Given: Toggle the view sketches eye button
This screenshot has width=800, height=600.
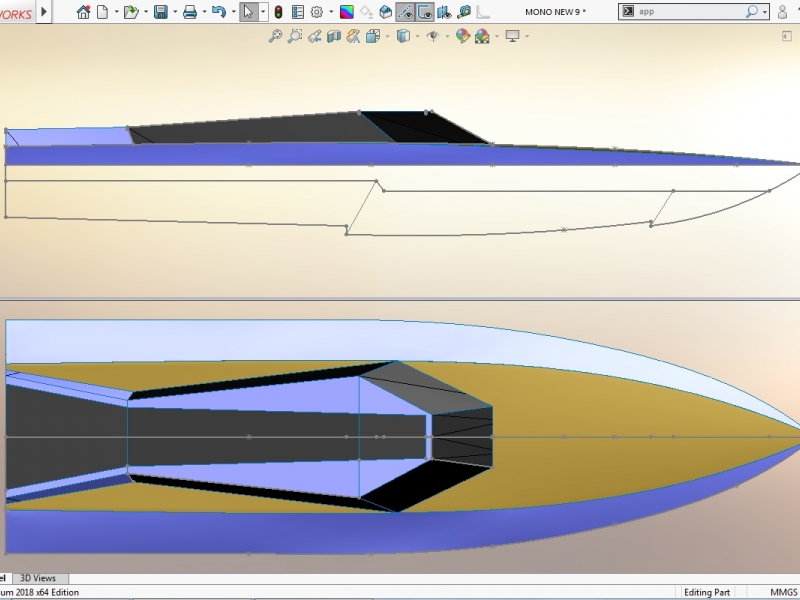Looking at the screenshot, I should coord(406,12).
